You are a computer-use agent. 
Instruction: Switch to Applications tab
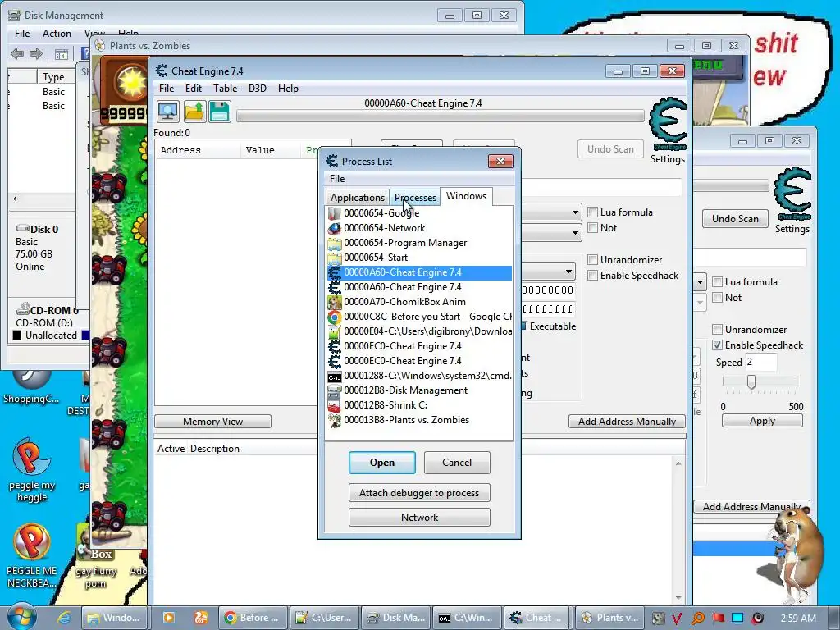point(358,197)
